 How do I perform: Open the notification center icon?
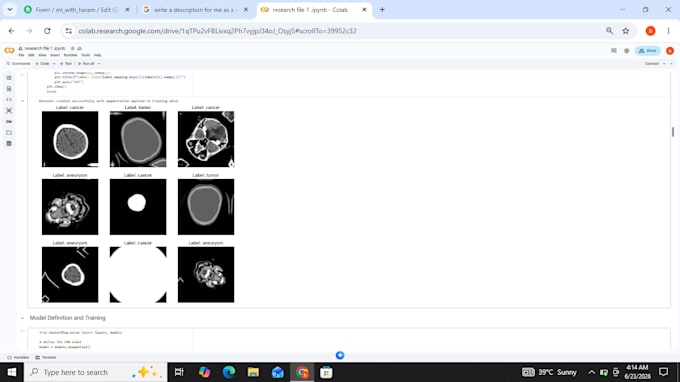(x=664, y=372)
